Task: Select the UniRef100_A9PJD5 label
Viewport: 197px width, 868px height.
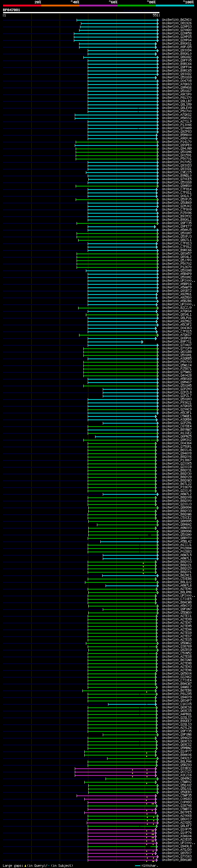Action: [x=177, y=47]
